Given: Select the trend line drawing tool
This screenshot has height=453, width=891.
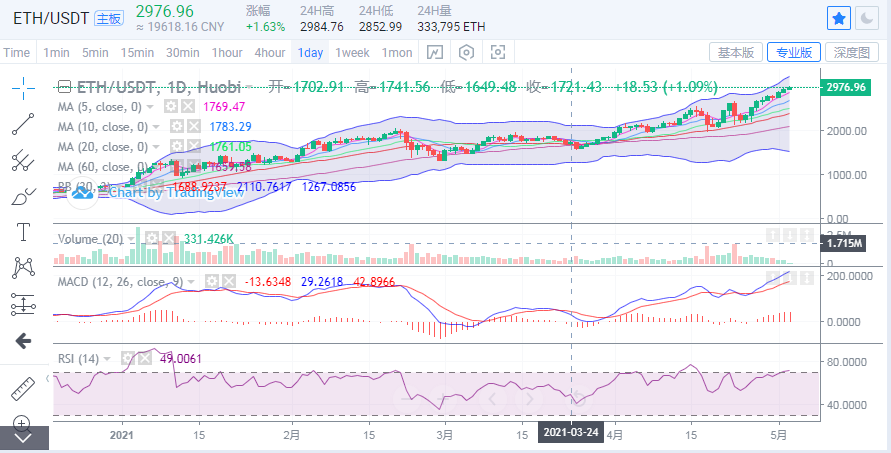Looking at the screenshot, I should point(23,124).
